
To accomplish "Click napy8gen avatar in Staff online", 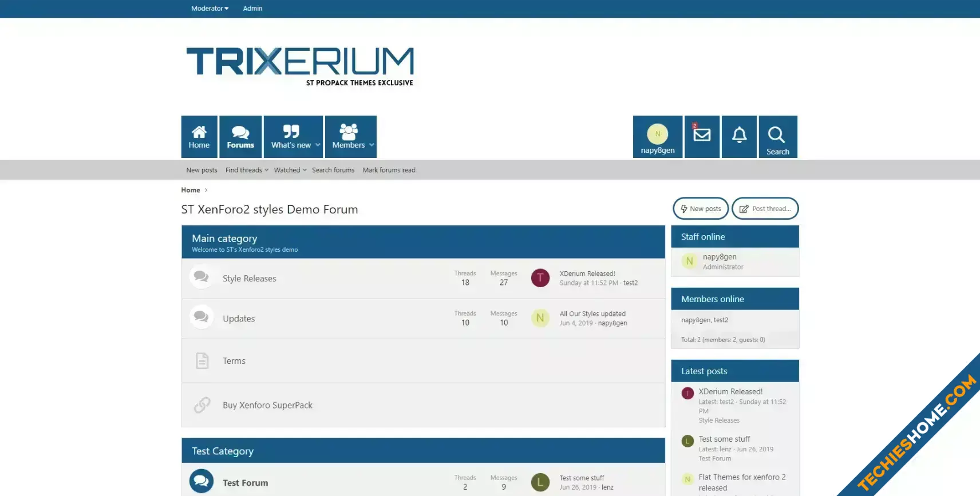I will pos(689,261).
